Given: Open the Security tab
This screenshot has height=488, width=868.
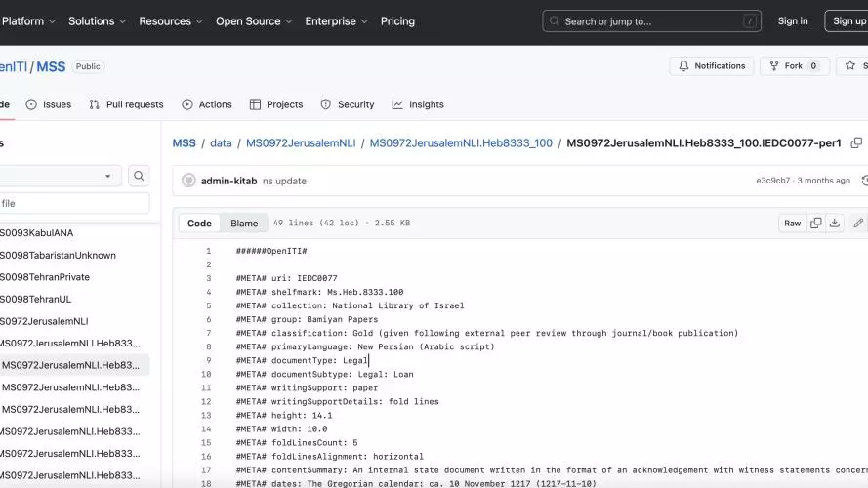Looking at the screenshot, I should pos(348,104).
